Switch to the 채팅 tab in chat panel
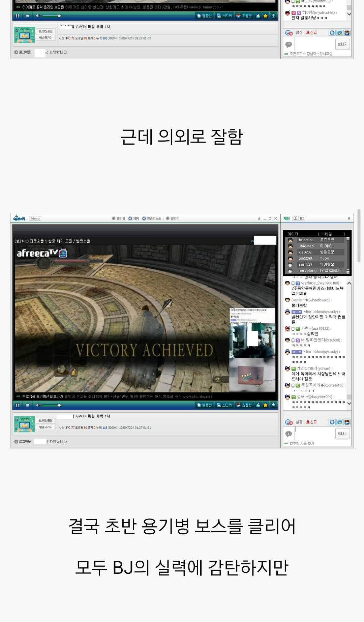The image size is (364, 622). coord(286,218)
